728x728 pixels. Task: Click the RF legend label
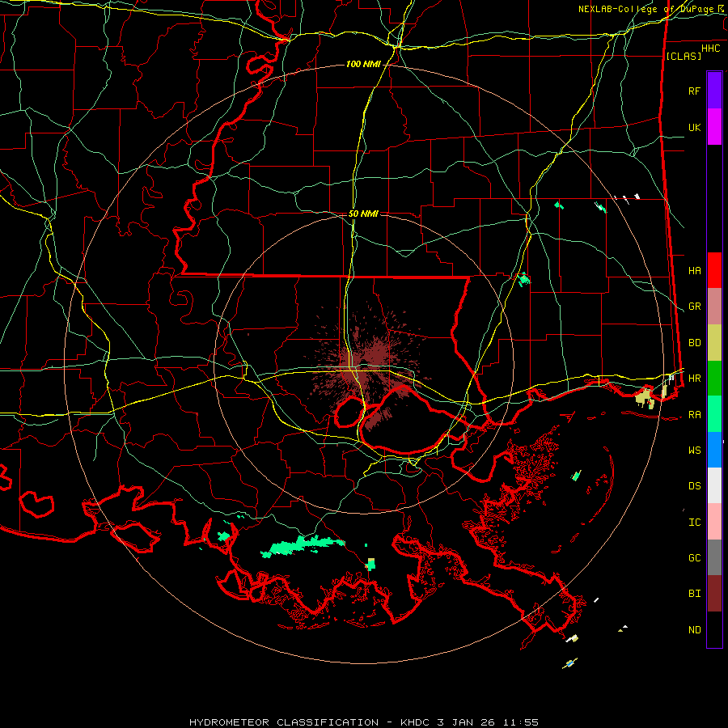tap(694, 91)
